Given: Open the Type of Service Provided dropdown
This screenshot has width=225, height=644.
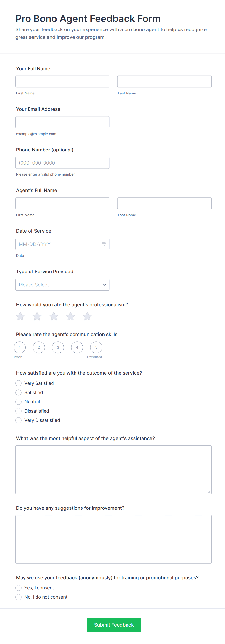Looking at the screenshot, I should pyautogui.click(x=62, y=285).
